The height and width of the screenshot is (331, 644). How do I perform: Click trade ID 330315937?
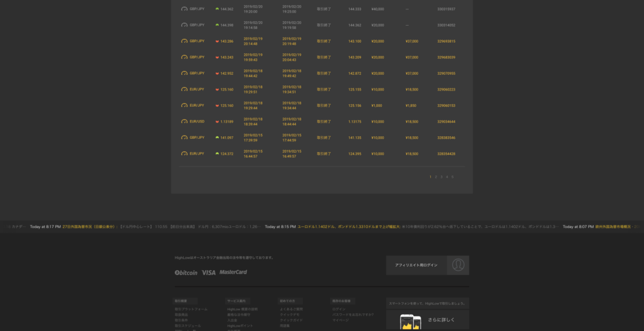click(x=446, y=9)
